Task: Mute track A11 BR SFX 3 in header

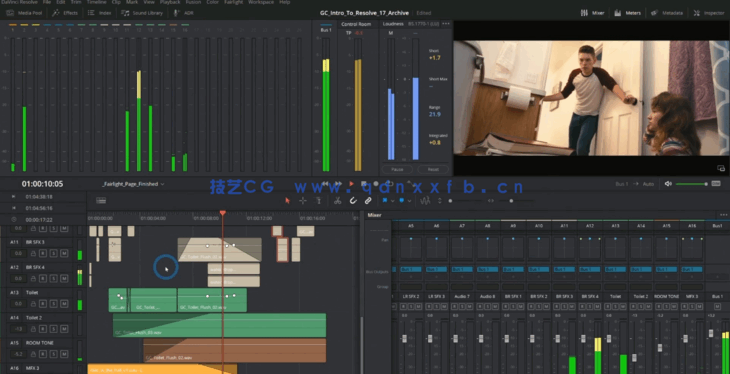Action: pos(64,253)
